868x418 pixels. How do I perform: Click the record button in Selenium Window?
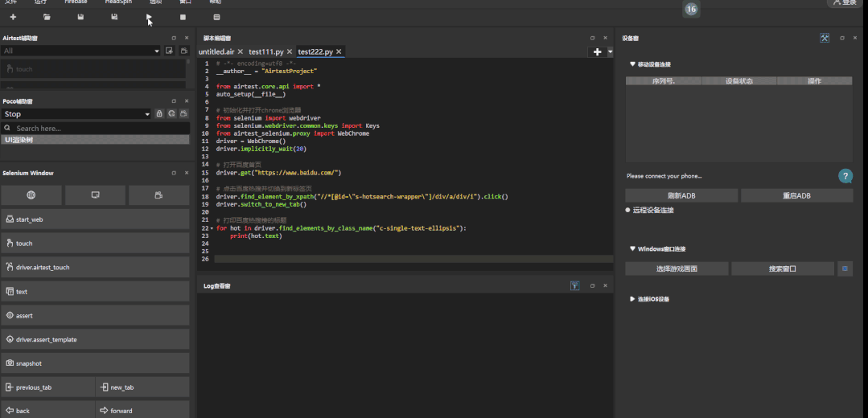pyautogui.click(x=158, y=195)
